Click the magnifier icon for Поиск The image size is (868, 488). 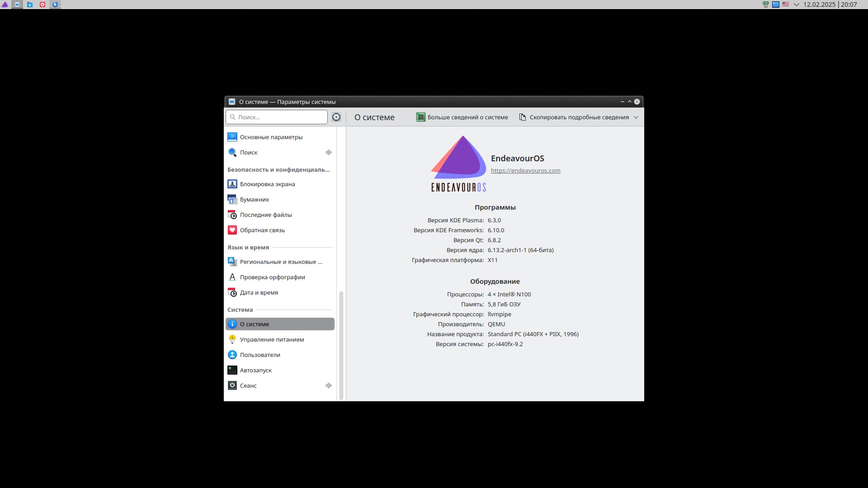pyautogui.click(x=232, y=152)
